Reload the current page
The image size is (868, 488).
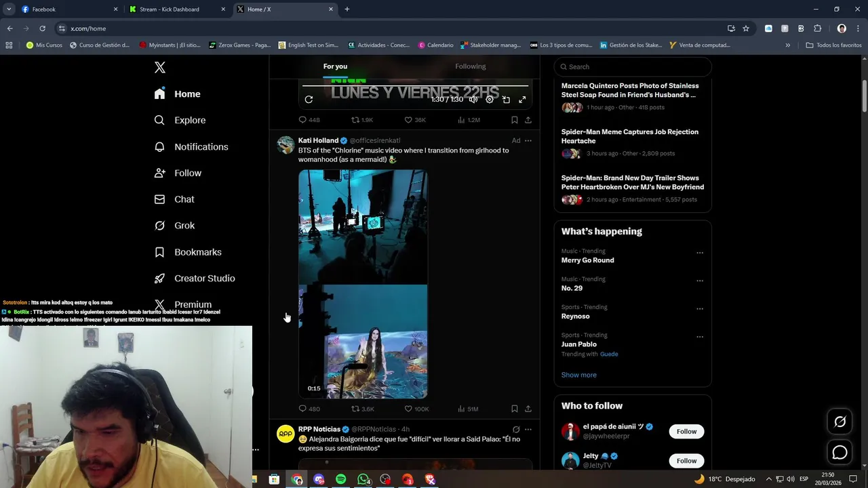(x=42, y=28)
